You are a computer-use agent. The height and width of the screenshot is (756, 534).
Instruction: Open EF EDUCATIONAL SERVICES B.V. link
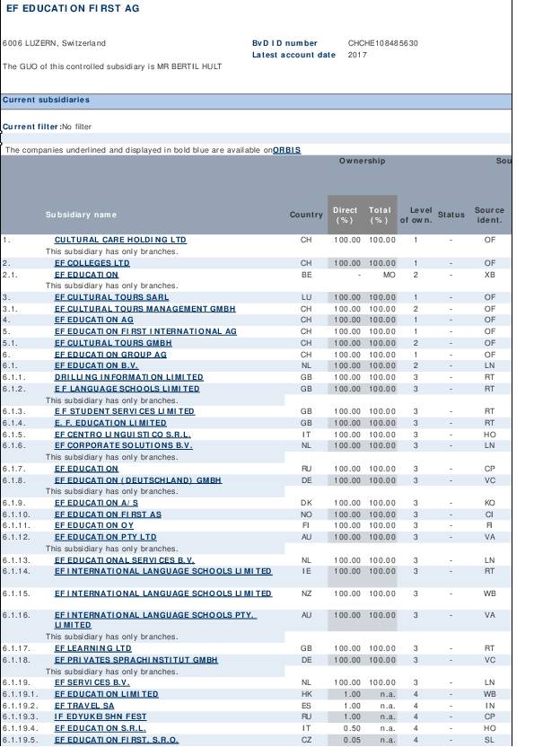click(125, 560)
